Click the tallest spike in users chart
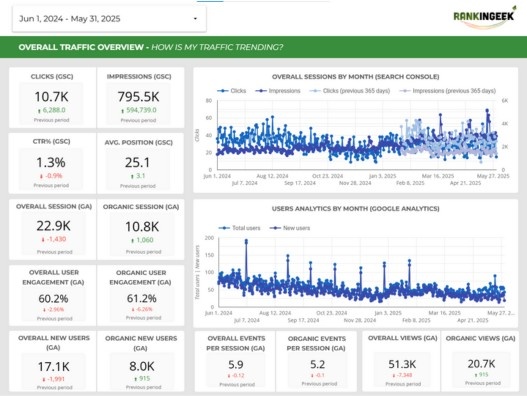 coord(246,241)
